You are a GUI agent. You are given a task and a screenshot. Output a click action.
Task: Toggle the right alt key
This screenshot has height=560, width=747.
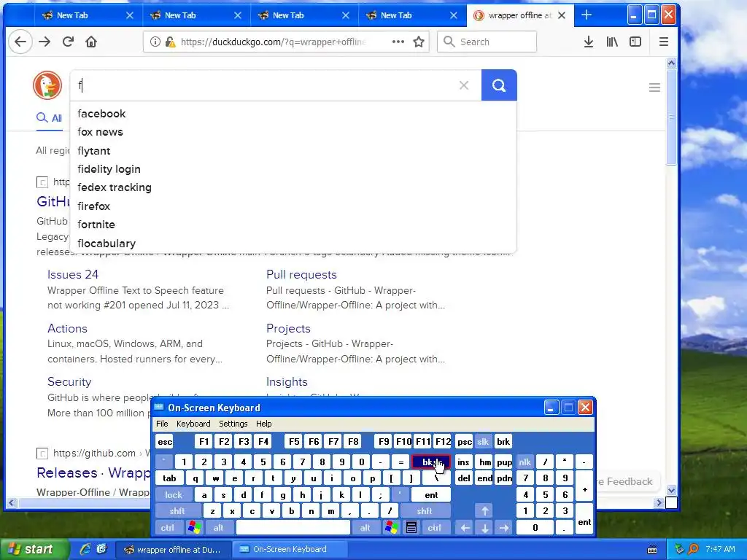(365, 528)
